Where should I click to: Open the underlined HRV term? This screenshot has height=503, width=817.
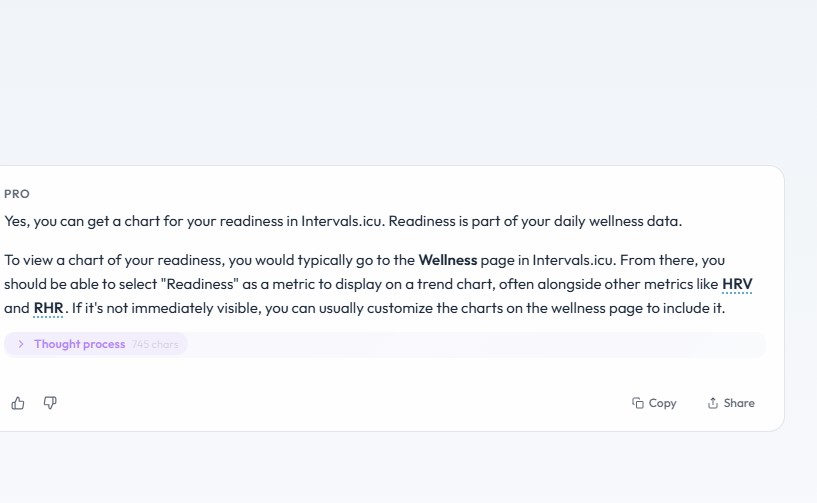737,284
